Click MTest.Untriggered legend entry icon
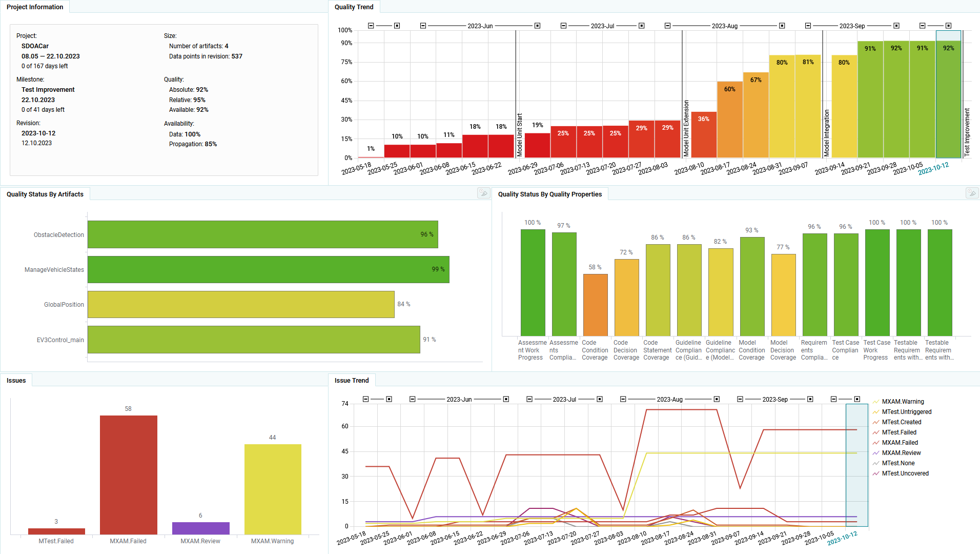 [876, 412]
